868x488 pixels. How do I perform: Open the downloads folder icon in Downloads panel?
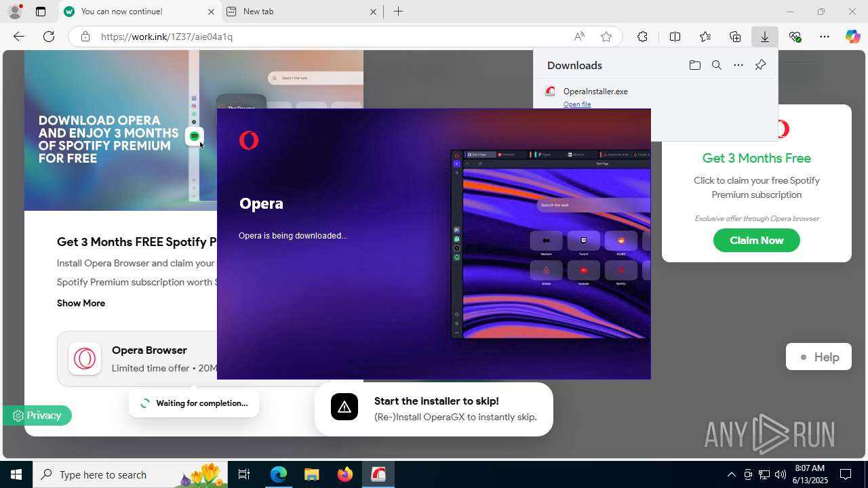coord(694,65)
